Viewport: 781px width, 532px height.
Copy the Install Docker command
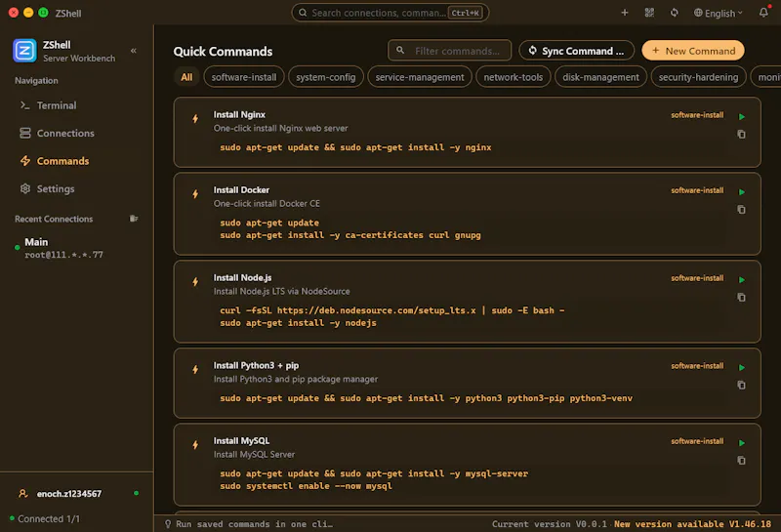pos(742,209)
